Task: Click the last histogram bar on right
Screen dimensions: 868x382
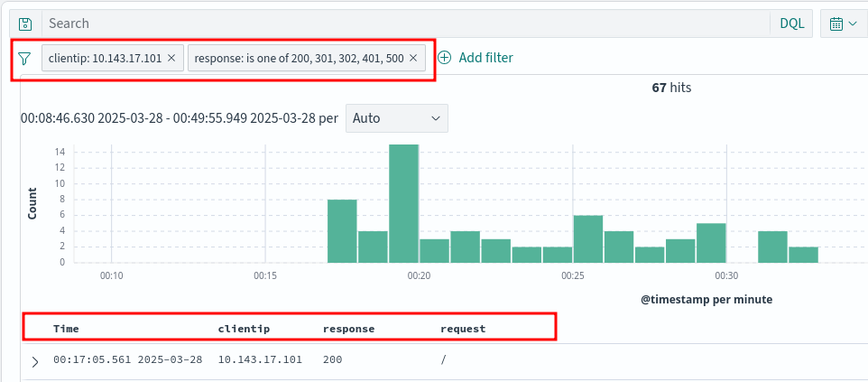Action: [803, 254]
